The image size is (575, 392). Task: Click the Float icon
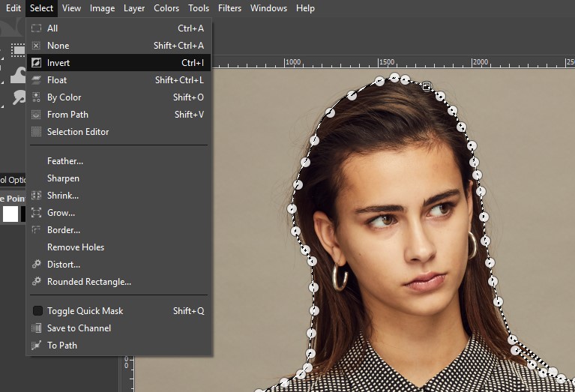pyautogui.click(x=36, y=80)
